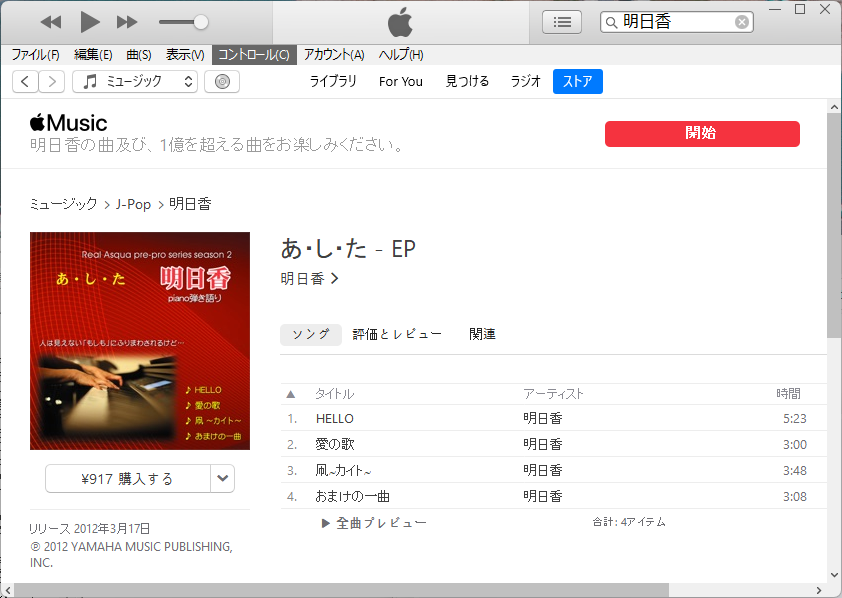Click the ¥917 購入する button
842x598 pixels.
128,478
